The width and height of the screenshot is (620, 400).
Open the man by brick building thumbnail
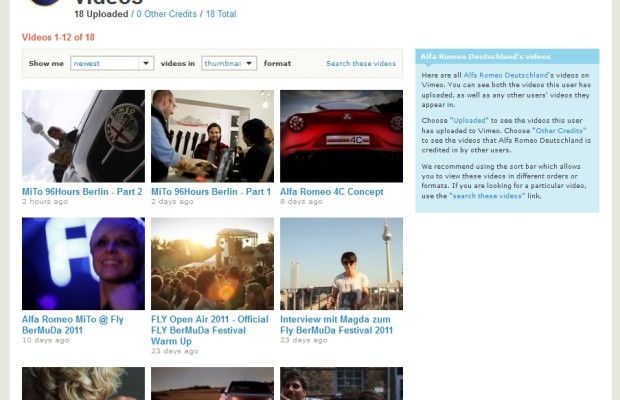point(341,383)
